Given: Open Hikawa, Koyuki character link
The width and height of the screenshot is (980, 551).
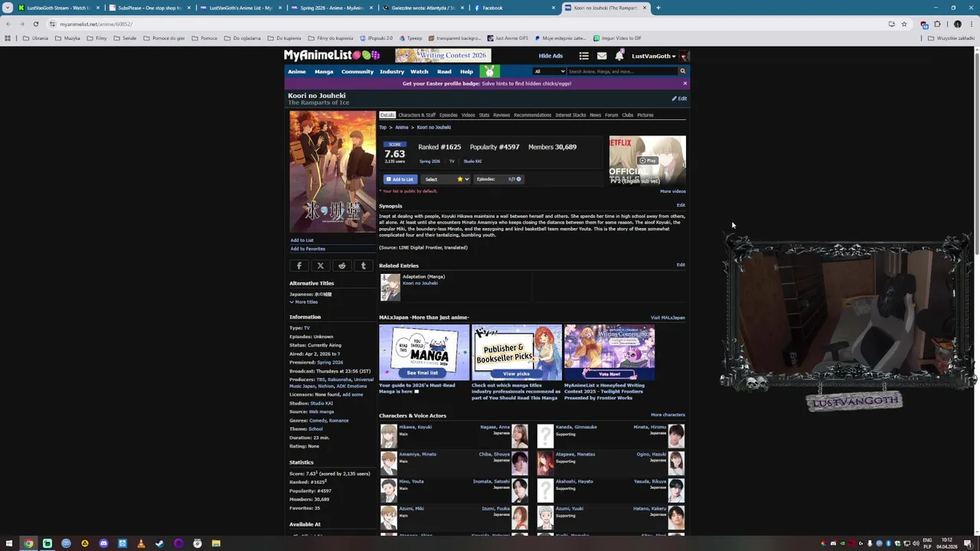Looking at the screenshot, I should 415,427.
